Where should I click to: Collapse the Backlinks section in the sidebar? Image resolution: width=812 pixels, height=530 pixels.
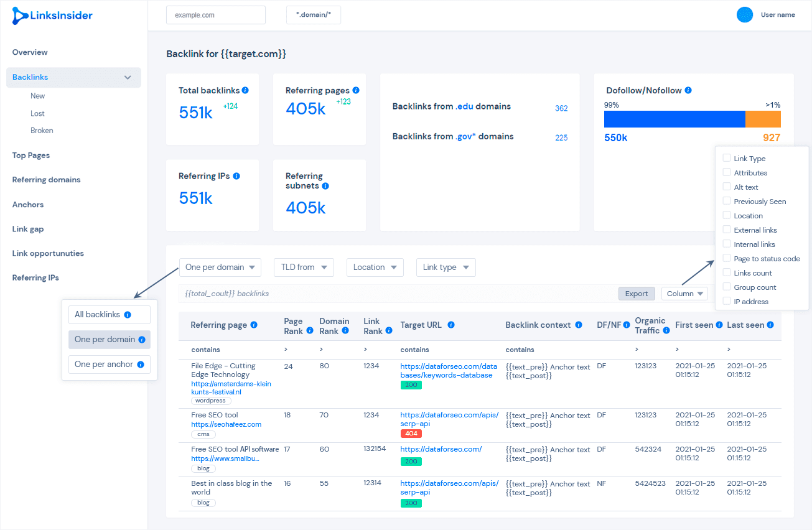click(x=127, y=77)
